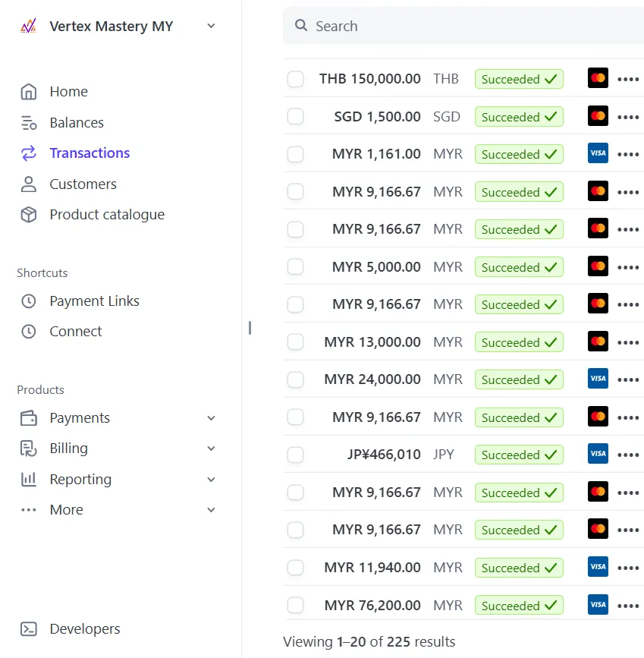The width and height of the screenshot is (644, 658).
Task: Click the Product catalogue box icon
Action: pyautogui.click(x=29, y=215)
